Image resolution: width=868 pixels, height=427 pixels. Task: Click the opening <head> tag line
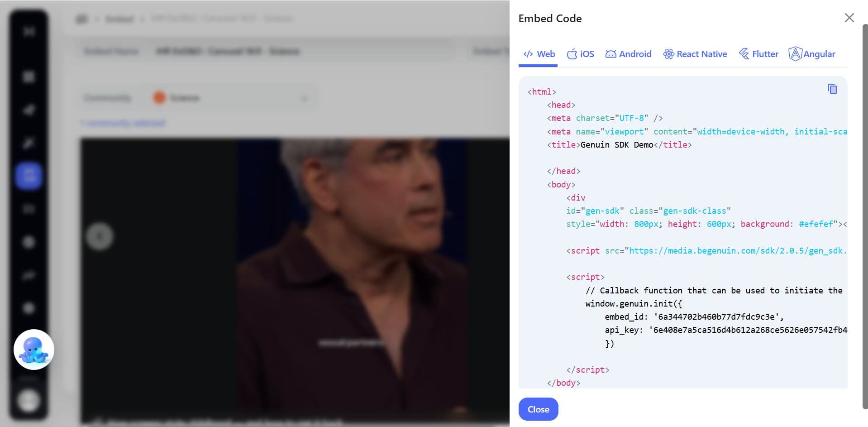coord(561,105)
